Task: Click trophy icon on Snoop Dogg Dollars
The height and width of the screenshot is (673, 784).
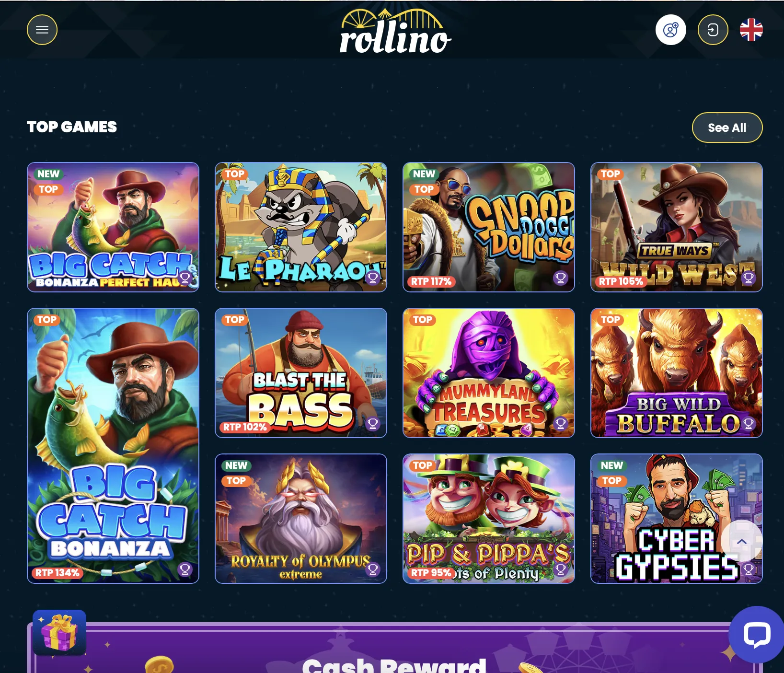Action: click(x=561, y=278)
